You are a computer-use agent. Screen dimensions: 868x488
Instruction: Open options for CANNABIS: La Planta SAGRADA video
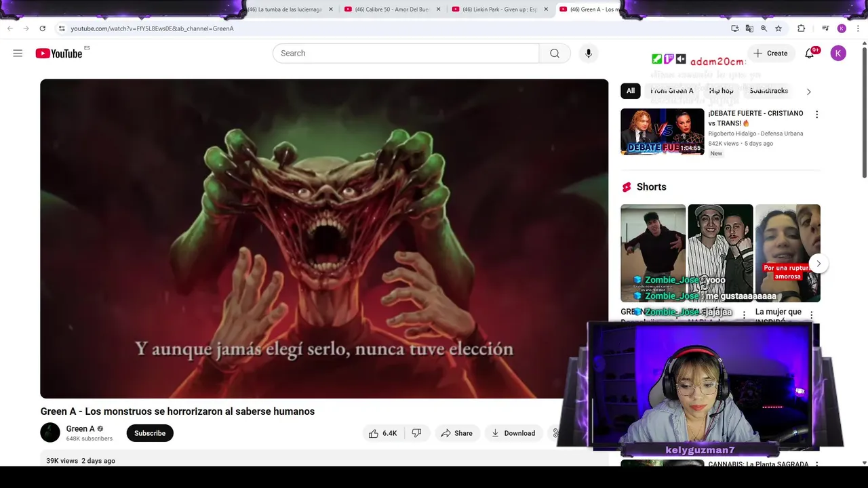pyautogui.click(x=816, y=465)
